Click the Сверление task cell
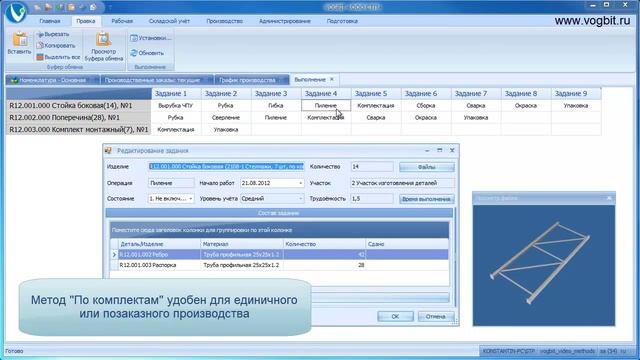Viewport: 640px width, 360px height. point(226,118)
